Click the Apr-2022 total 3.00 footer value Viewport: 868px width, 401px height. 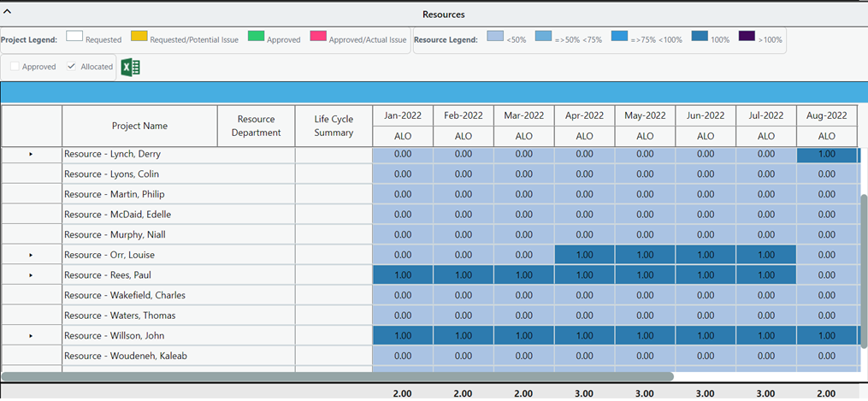pyautogui.click(x=585, y=393)
